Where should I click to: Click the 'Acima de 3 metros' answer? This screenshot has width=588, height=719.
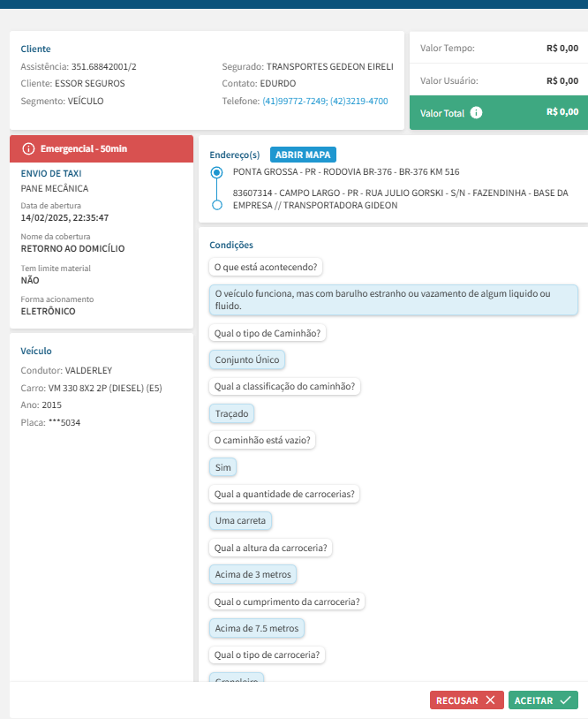coord(253,574)
